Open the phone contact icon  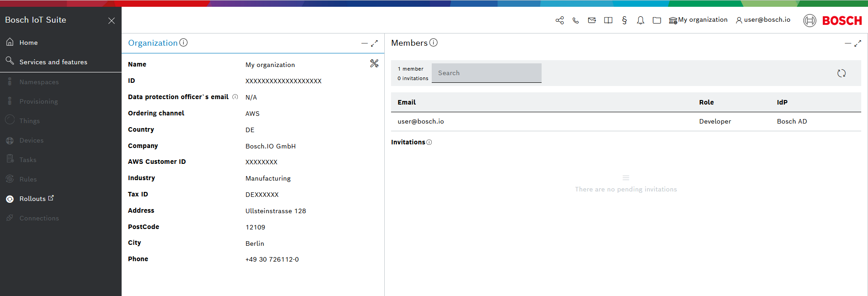[576, 20]
